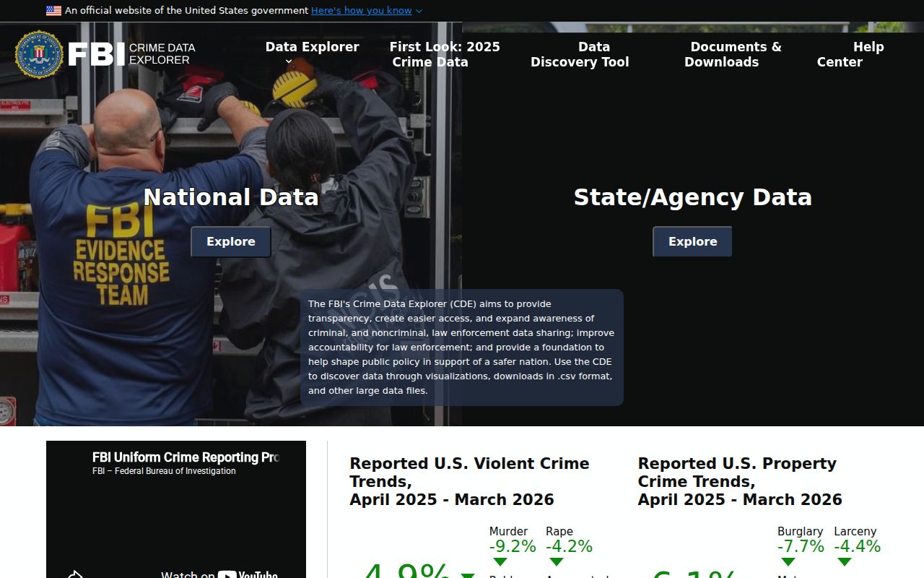Image resolution: width=924 pixels, height=578 pixels.
Task: Click the Murder -9.2% statistic
Action: [513, 540]
